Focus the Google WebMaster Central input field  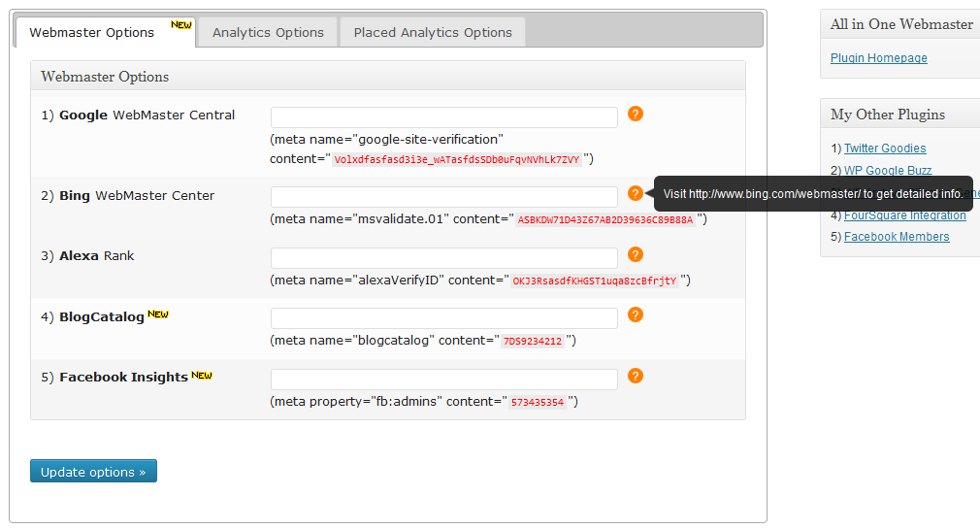[443, 116]
